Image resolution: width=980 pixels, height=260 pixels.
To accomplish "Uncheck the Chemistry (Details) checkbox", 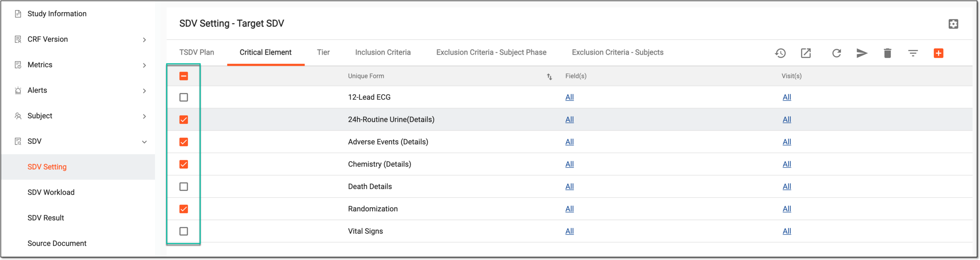I will (183, 165).
